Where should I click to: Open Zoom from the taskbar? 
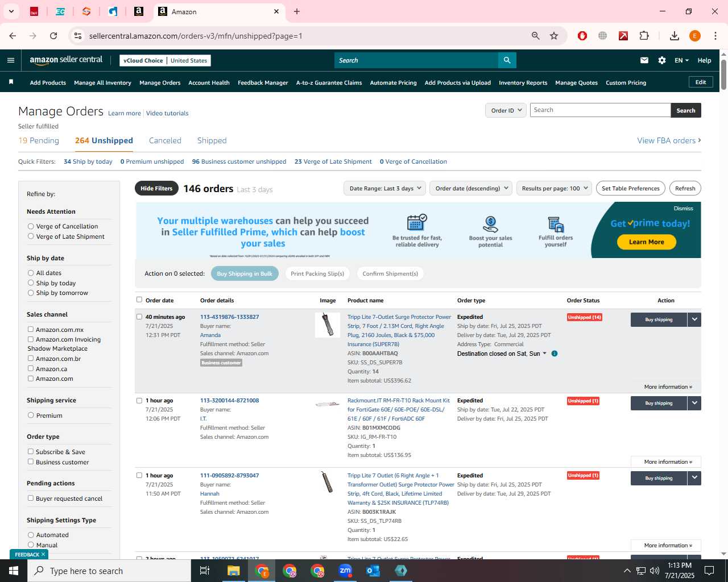[345, 571]
